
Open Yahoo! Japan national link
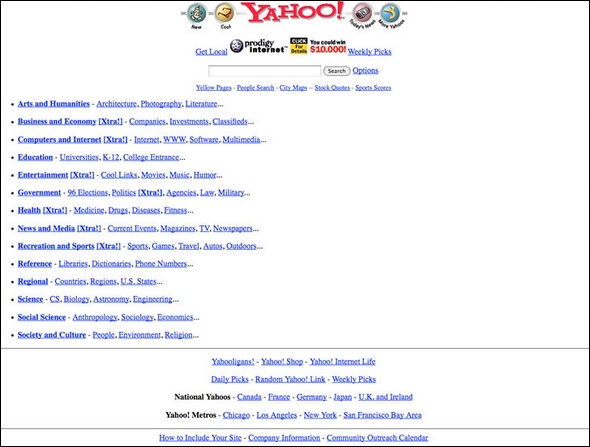click(342, 397)
